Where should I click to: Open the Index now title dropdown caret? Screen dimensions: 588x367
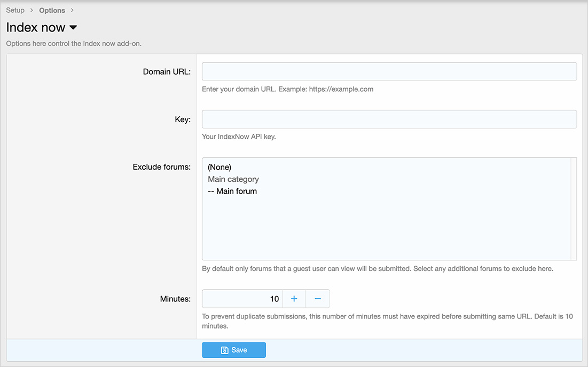pyautogui.click(x=74, y=28)
